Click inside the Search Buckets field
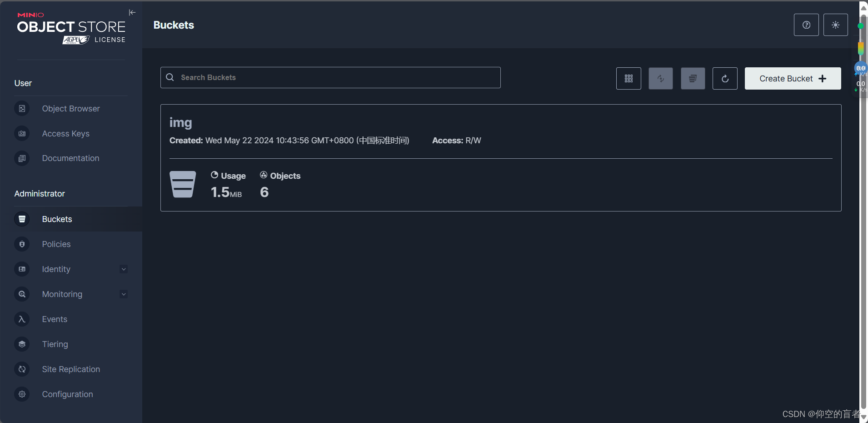Viewport: 868px width, 423px height. click(330, 77)
